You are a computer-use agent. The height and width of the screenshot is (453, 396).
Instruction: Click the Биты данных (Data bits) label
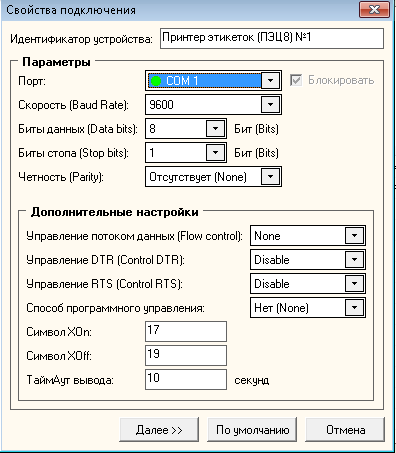point(78,129)
